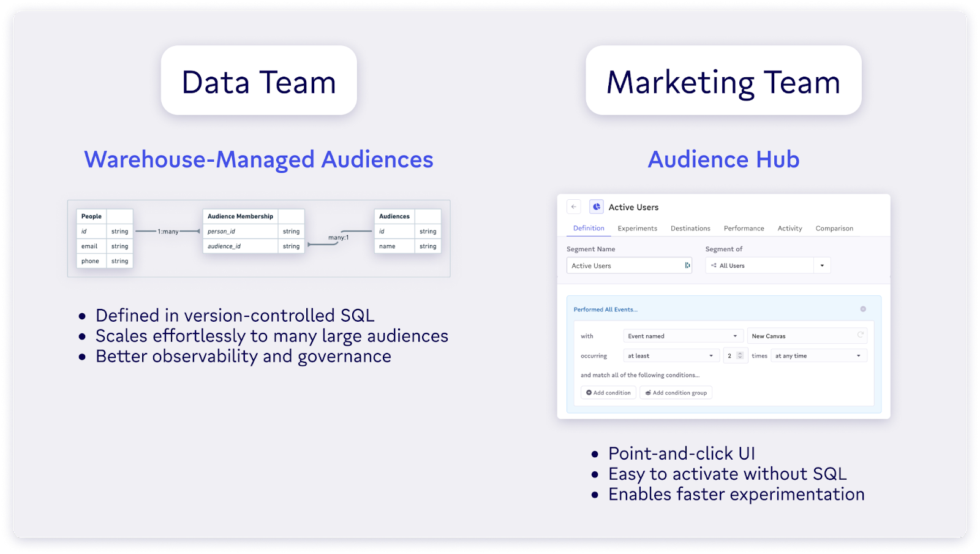Open the Comparison tab
The width and height of the screenshot is (980, 554).
click(834, 229)
